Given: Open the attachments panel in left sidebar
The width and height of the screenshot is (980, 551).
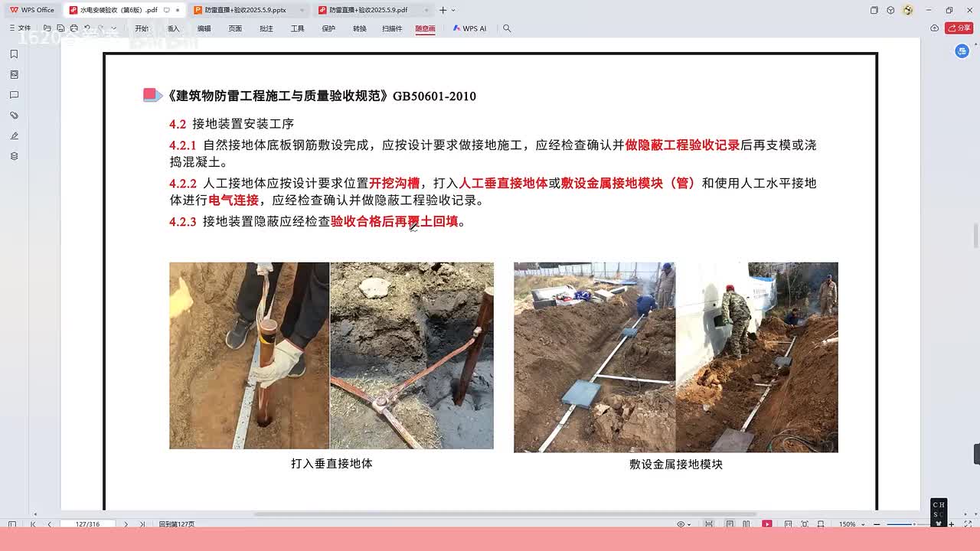Looking at the screenshot, I should pyautogui.click(x=14, y=115).
